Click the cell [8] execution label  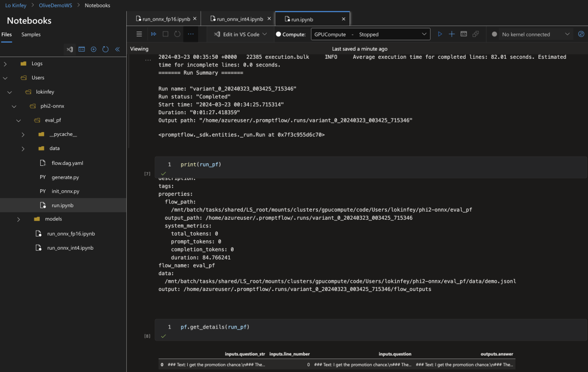[x=148, y=337]
